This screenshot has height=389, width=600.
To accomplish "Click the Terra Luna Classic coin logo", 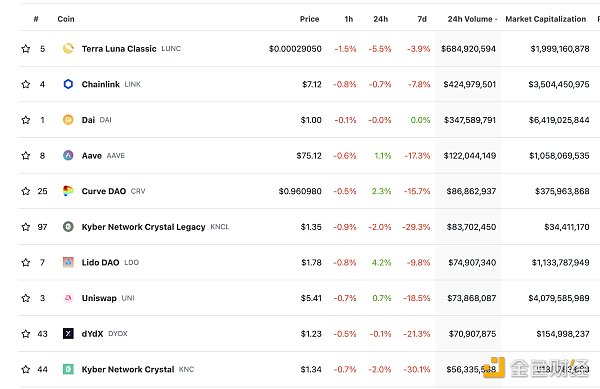I will coord(68,49).
